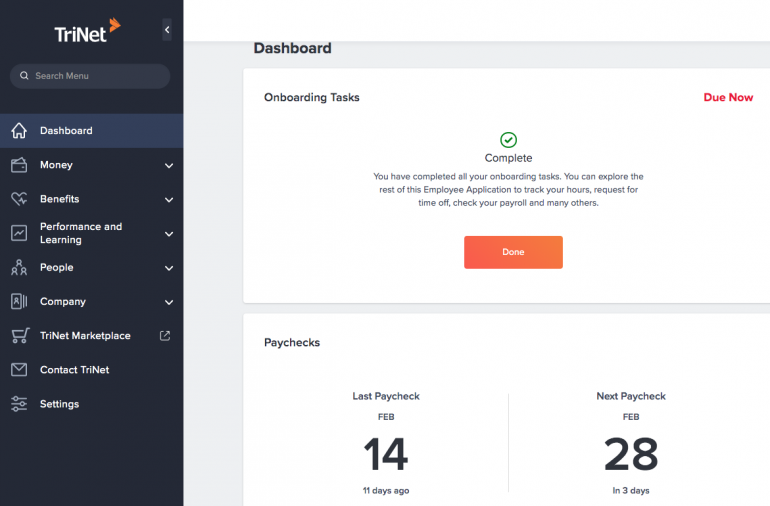Click the Performance and Learning chart icon
This screenshot has width=770, height=506.
coord(19,233)
